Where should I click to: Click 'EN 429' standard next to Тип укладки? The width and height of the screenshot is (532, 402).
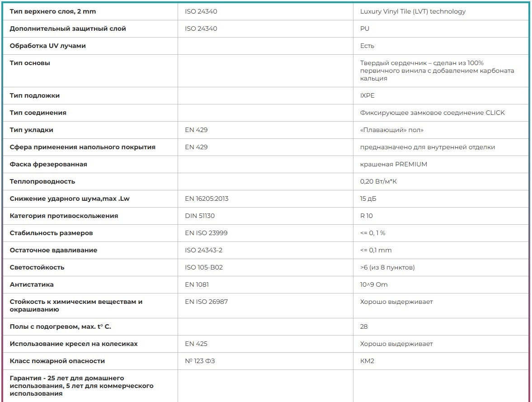[x=196, y=130]
